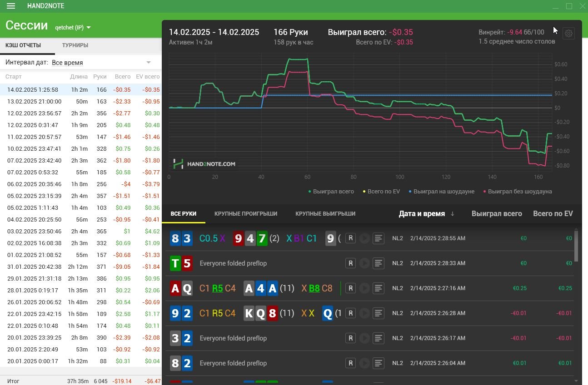Toggle the 'Выиграл без шоудауна' series
Screen dimensions: 588x385
click(x=518, y=192)
